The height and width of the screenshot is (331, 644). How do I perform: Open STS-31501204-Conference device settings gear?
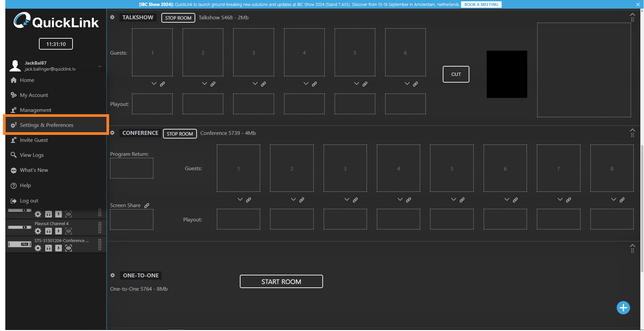click(38, 248)
